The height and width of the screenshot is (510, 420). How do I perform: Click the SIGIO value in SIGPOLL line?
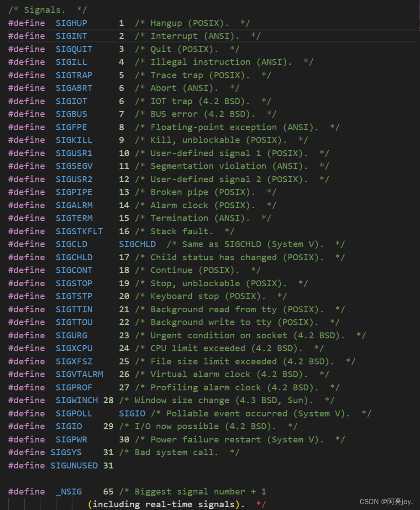(x=132, y=413)
